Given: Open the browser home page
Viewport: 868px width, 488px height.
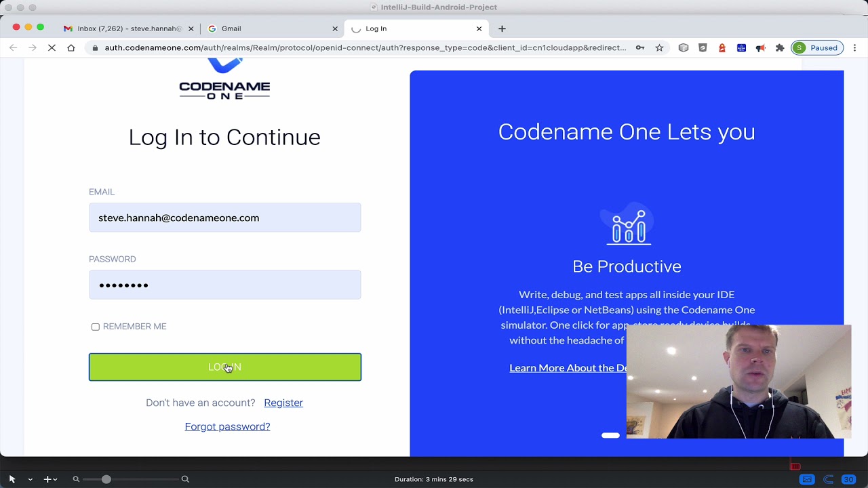Looking at the screenshot, I should click(71, 48).
